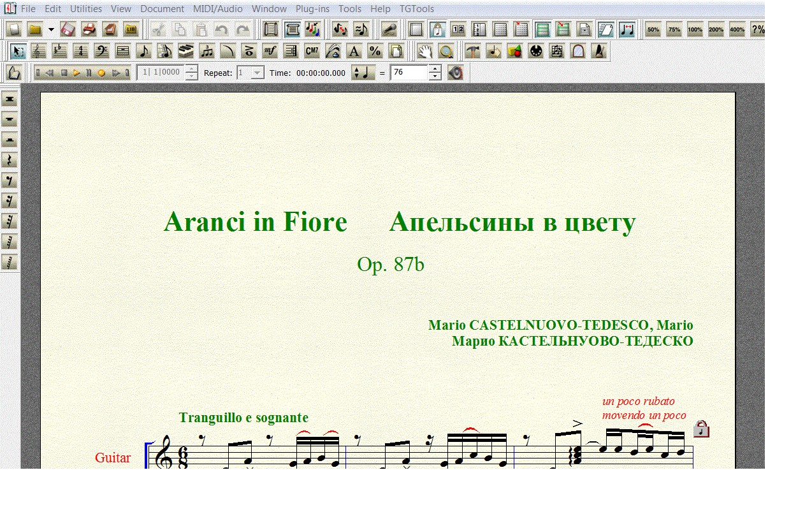Choose the Note Mover tool
This screenshot has height=521, width=812.
click(493, 51)
